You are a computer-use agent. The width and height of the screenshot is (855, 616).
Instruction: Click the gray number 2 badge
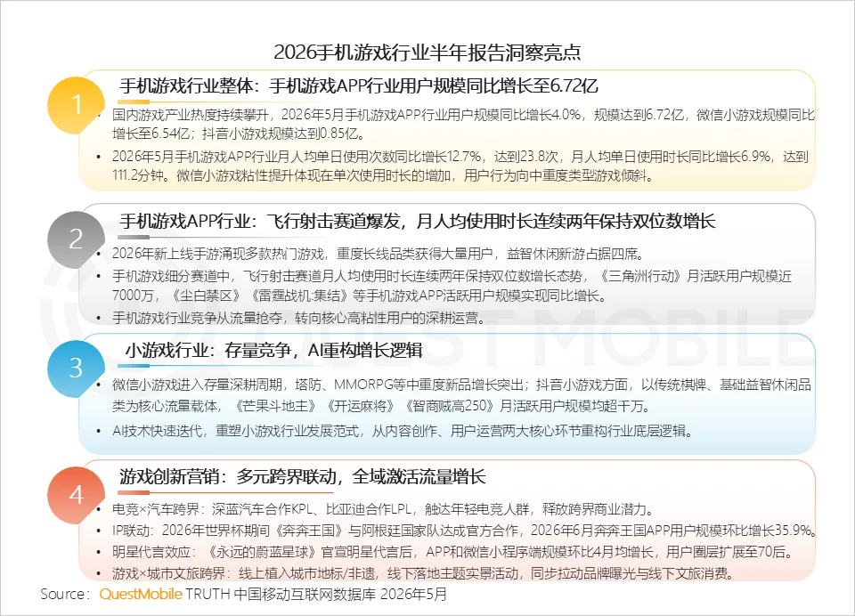76,239
